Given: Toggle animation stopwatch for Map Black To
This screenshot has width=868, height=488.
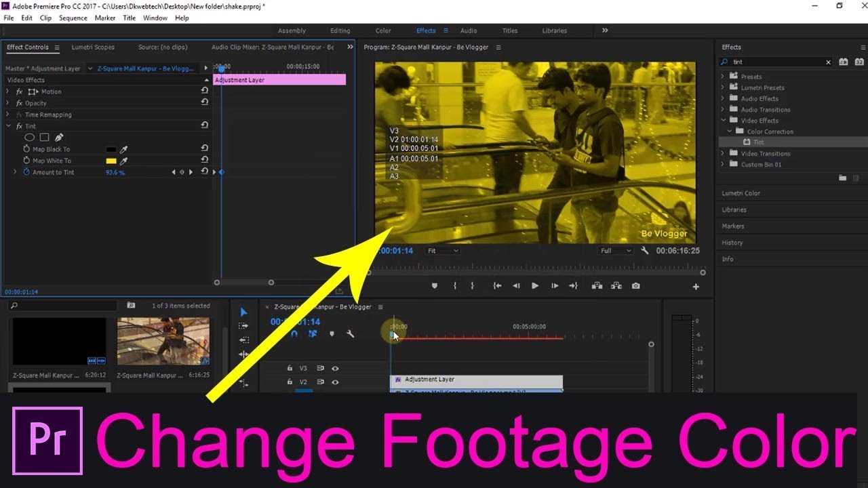Looking at the screenshot, I should point(26,149).
